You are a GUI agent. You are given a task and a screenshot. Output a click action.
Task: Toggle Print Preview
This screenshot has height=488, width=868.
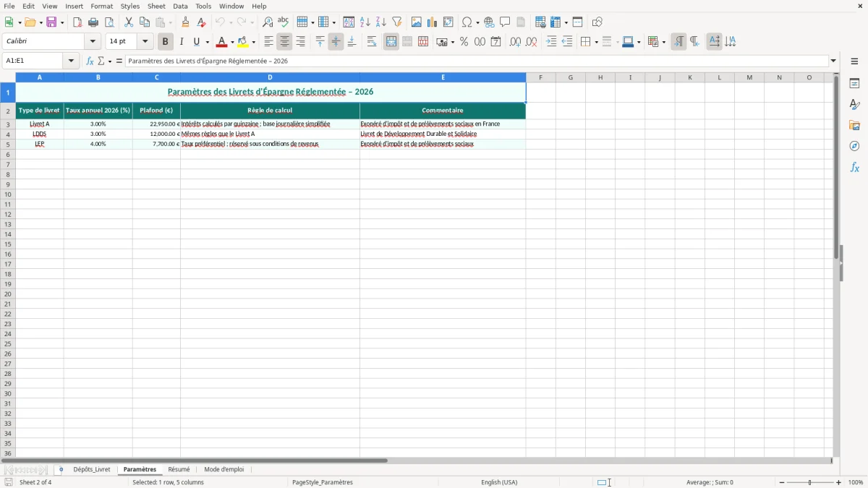click(109, 22)
